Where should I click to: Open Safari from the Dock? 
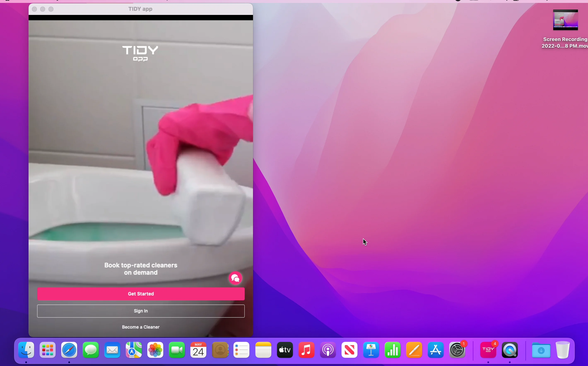(x=69, y=350)
